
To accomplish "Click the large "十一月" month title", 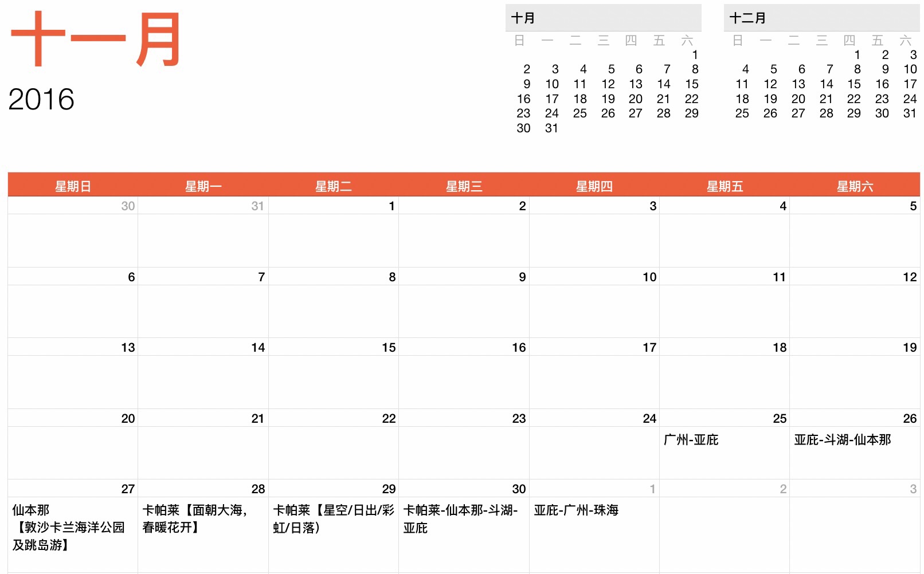I will (96, 40).
